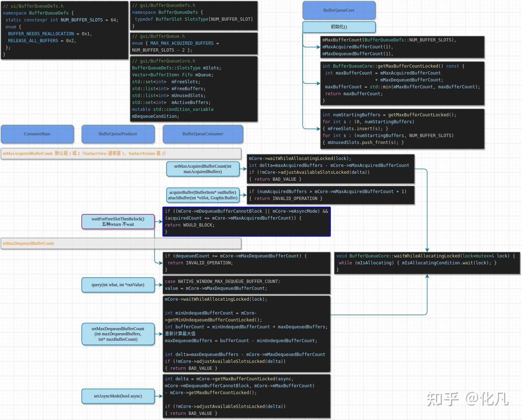Click the acquireBuffer / attachBuffer node

tap(203, 195)
